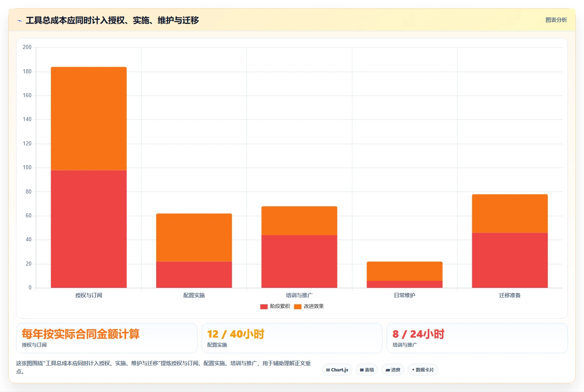Click the y-axis value 200
This screenshot has width=584, height=392.
[27, 47]
